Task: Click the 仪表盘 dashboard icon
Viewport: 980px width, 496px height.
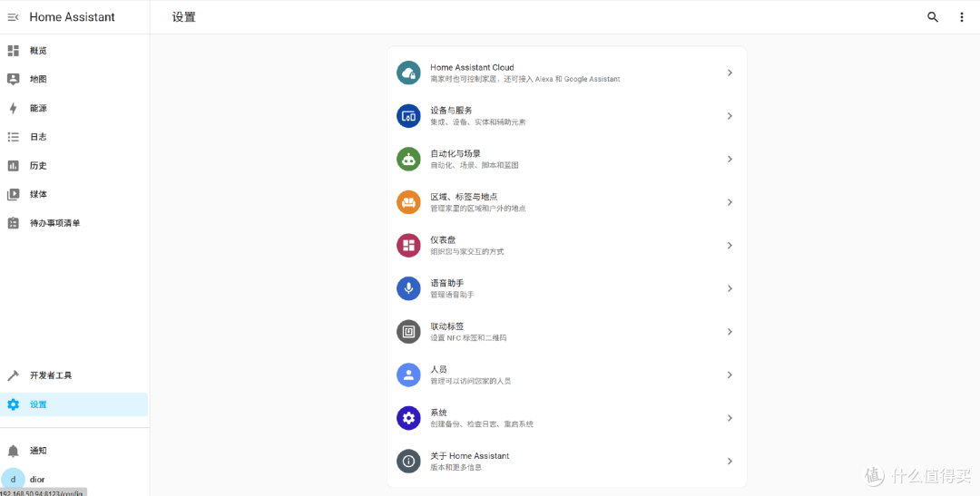Action: [x=408, y=245]
